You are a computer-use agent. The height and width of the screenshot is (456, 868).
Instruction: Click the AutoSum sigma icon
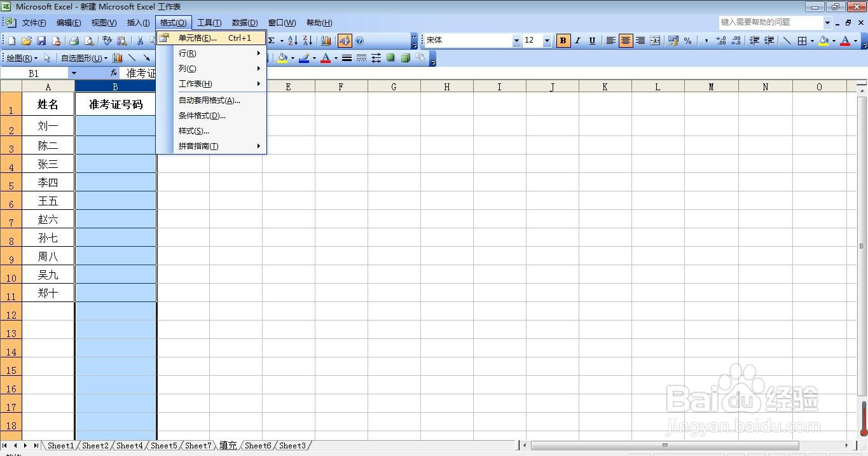pyautogui.click(x=272, y=41)
